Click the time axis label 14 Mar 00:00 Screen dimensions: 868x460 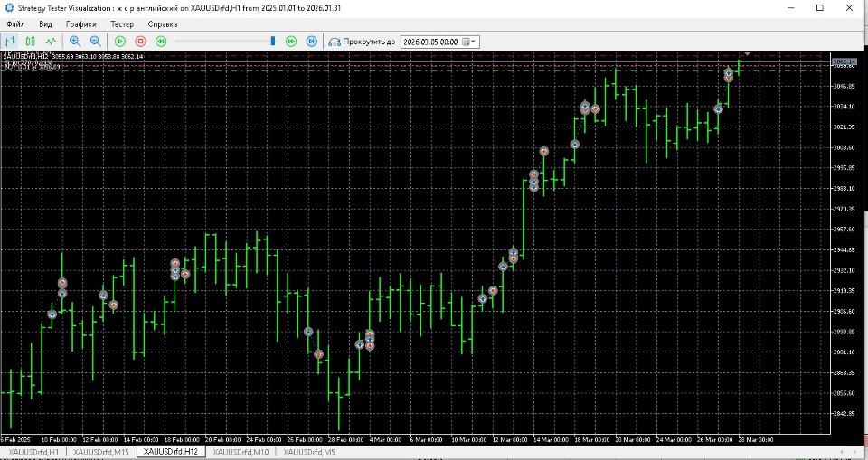(x=551, y=440)
